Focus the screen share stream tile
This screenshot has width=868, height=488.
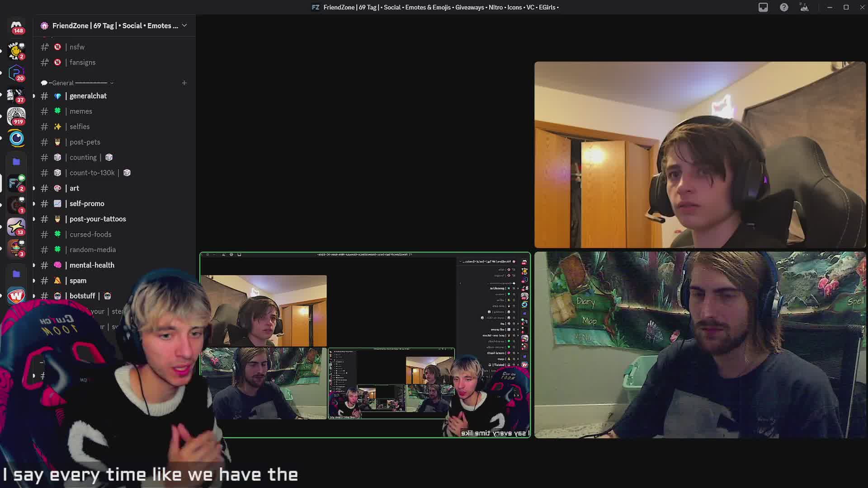coord(364,345)
